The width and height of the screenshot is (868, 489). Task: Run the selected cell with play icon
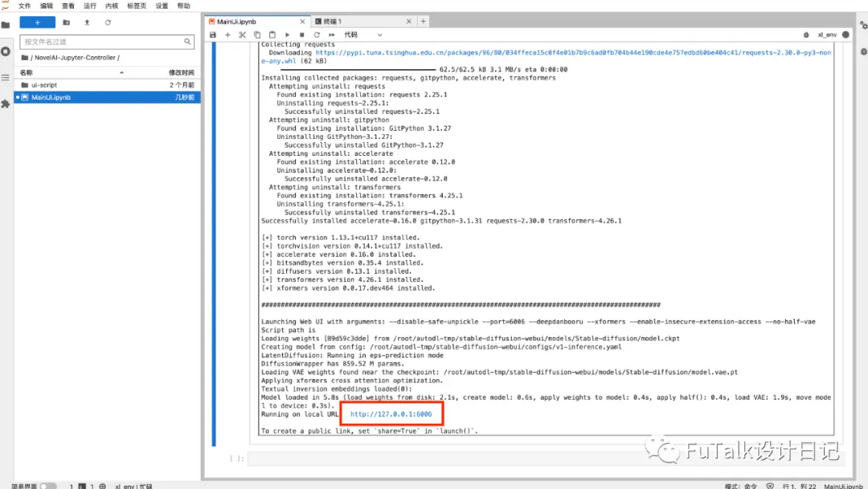pyautogui.click(x=287, y=35)
